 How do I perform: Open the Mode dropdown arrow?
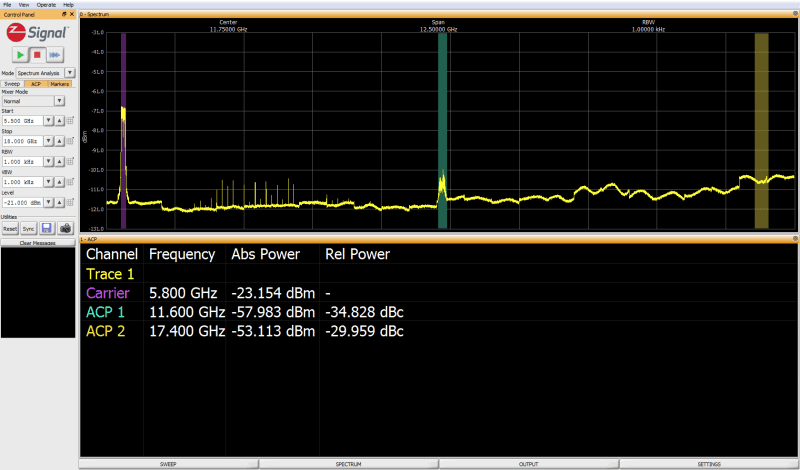70,73
